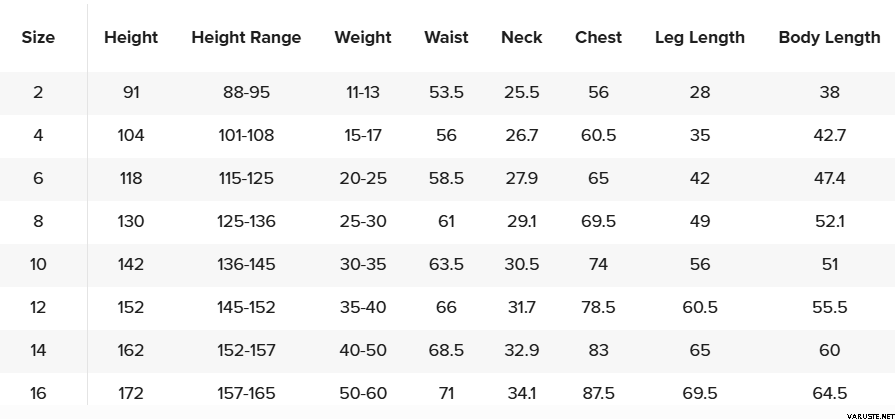Click chest value 87.5
The image size is (895, 419).
(599, 394)
